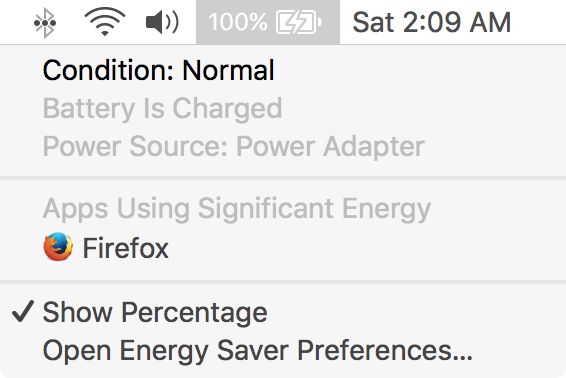Viewport: 566px width, 378px height.
Task: Click the 2:09 AM time text
Action: 457,22
